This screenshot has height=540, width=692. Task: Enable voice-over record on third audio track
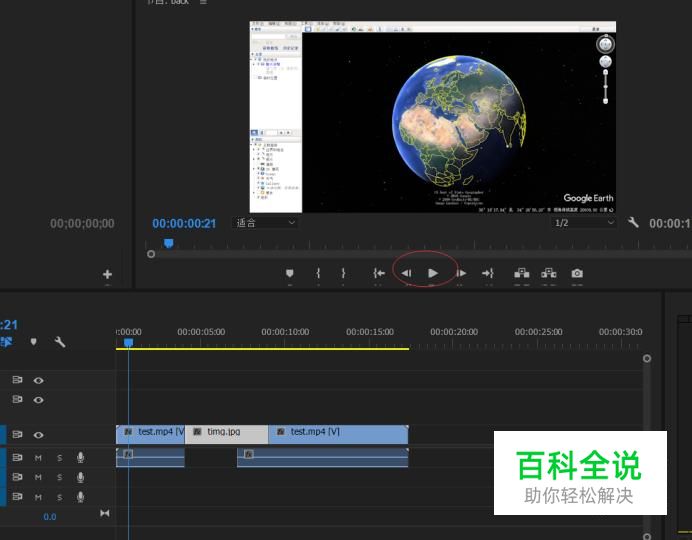80,497
